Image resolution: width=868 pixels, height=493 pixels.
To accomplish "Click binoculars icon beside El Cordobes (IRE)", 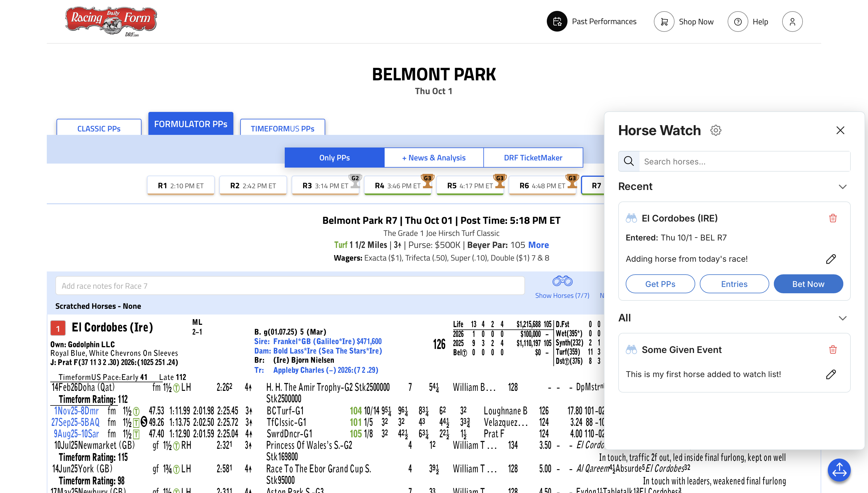I will click(631, 218).
